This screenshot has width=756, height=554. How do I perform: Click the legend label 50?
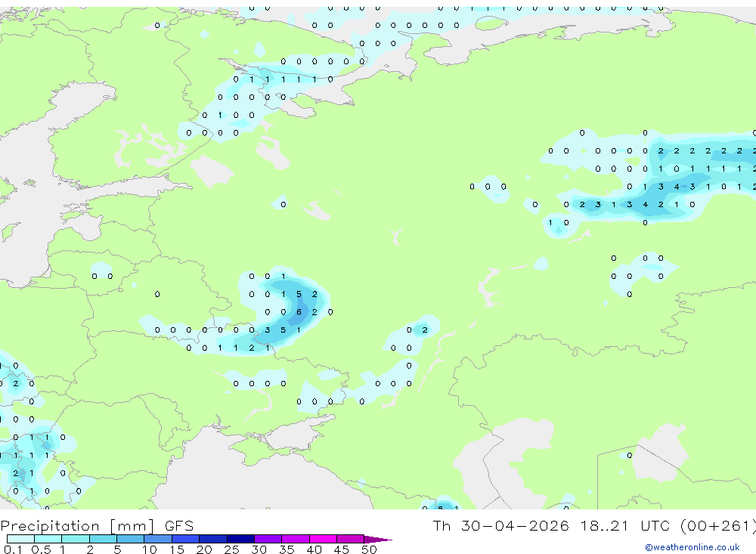pyautogui.click(x=369, y=549)
